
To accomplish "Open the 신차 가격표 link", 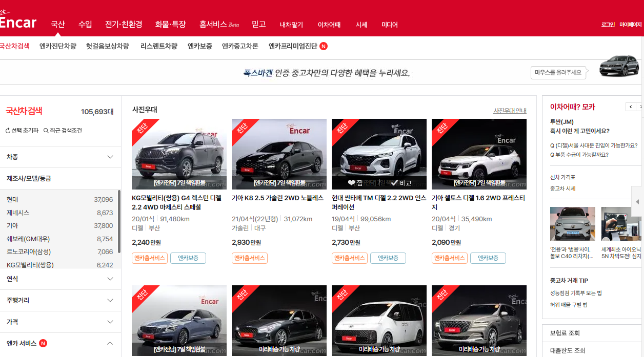I will (x=563, y=177).
